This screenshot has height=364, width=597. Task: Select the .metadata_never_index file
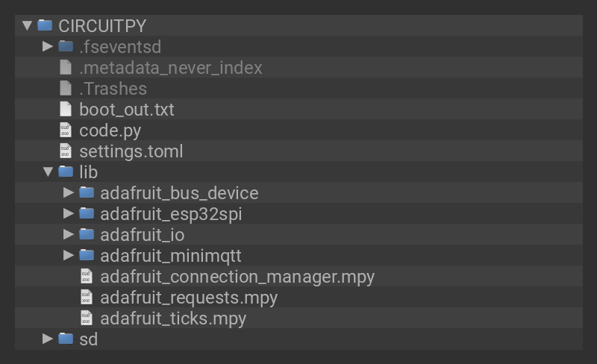point(170,67)
